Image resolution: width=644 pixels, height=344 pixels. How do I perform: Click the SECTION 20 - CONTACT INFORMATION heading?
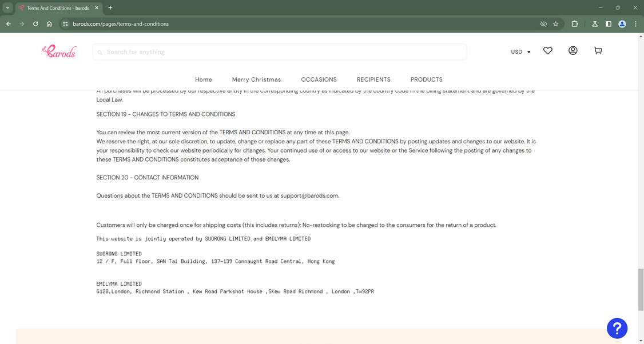pos(147,177)
